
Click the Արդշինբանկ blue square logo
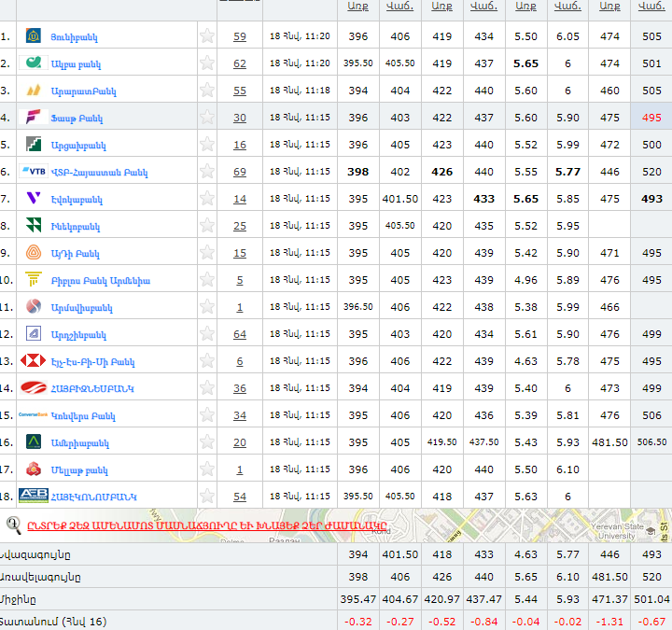[x=34, y=333]
